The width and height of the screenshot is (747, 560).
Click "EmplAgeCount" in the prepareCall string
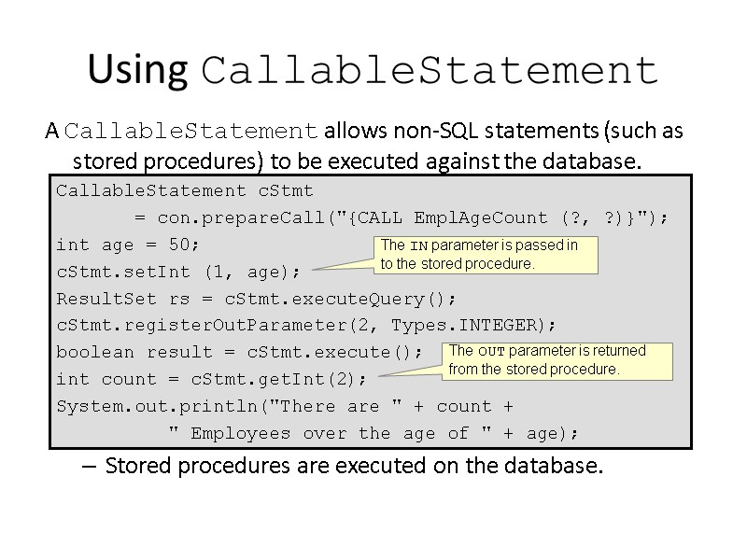(491, 218)
